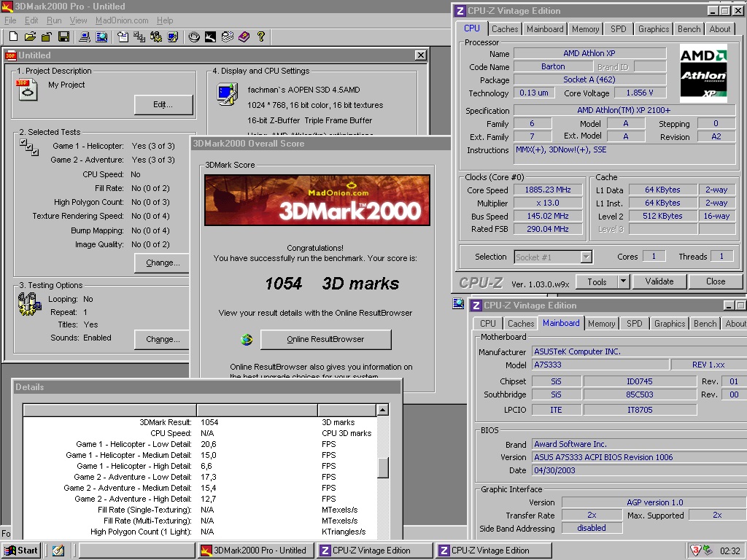Screen dimensions: 747x560
Task: Click the small monitor icon left of second CPU-Z window
Action: [x=458, y=304]
